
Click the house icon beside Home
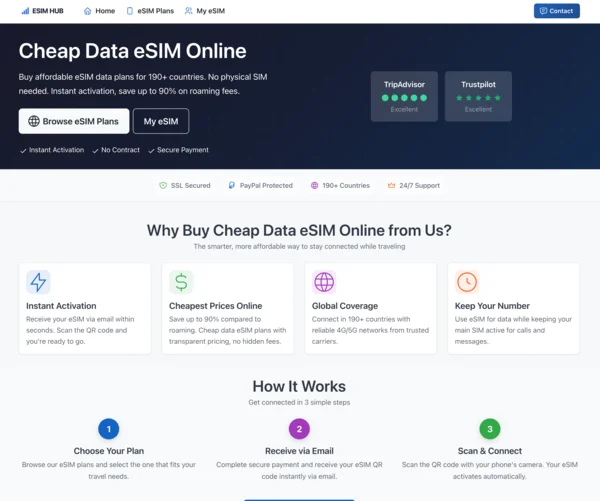88,11
